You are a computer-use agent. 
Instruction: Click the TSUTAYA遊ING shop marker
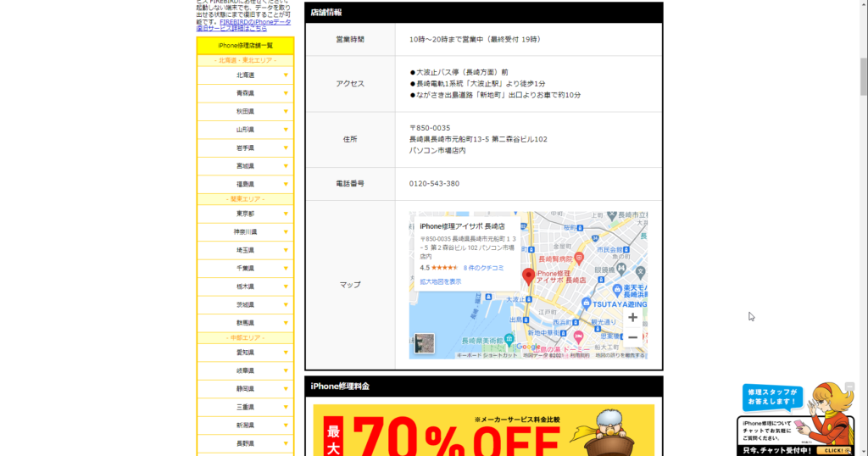[587, 303]
